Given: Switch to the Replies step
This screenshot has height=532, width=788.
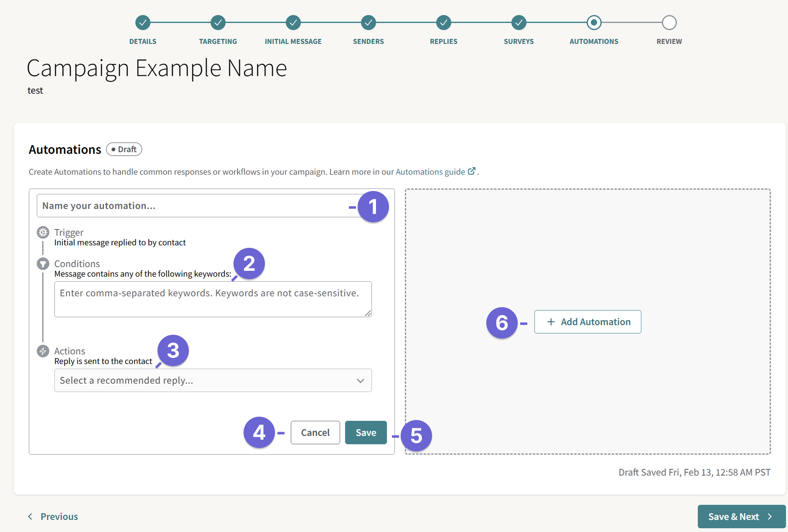Looking at the screenshot, I should tap(443, 23).
